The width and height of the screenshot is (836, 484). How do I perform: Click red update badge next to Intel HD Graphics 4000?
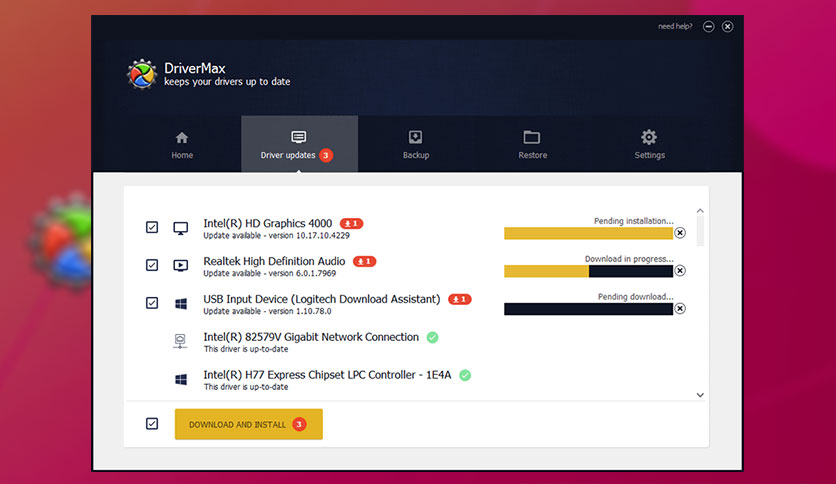pos(351,223)
